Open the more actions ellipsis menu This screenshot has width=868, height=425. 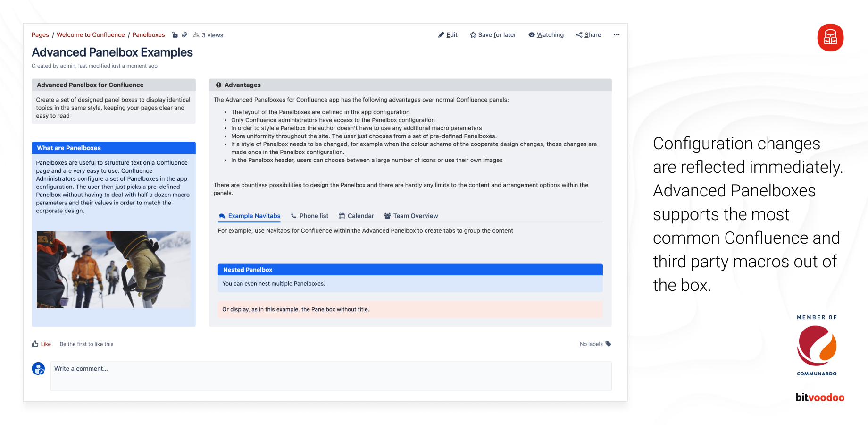(x=617, y=34)
